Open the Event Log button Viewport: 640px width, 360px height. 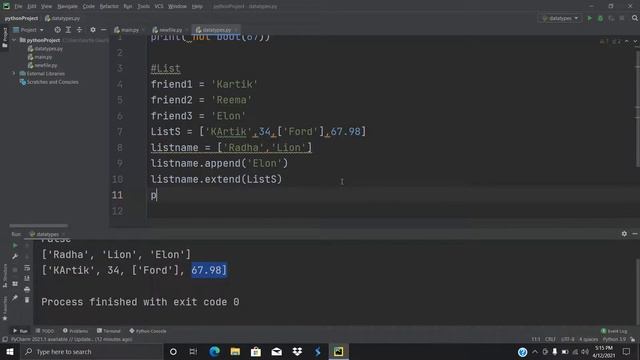click(x=614, y=331)
